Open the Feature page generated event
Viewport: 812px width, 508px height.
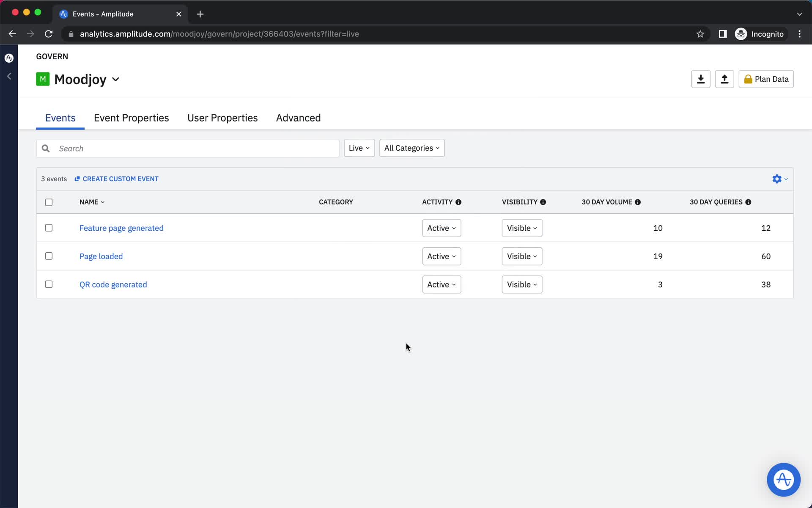121,228
